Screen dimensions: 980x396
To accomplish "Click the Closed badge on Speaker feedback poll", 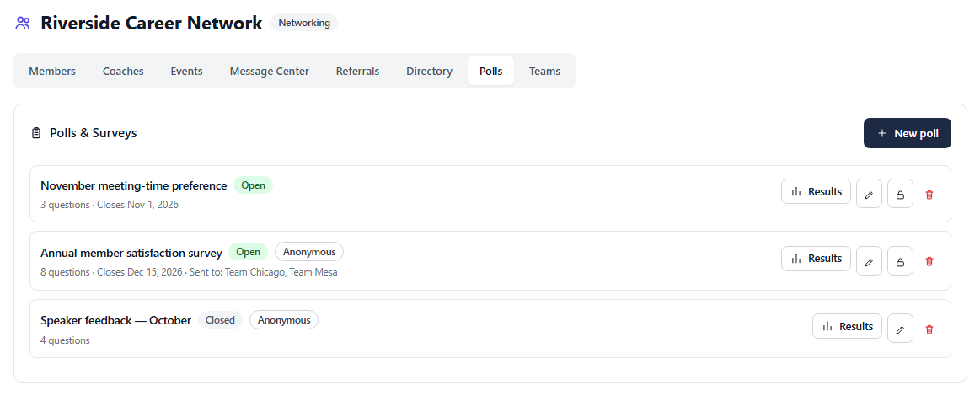I will pyautogui.click(x=220, y=320).
